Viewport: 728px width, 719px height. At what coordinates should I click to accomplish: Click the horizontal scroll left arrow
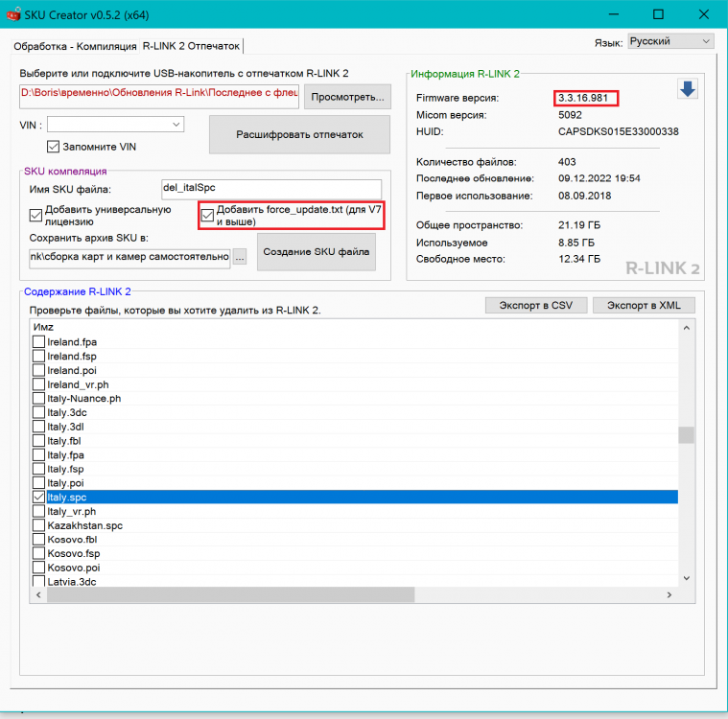[38, 594]
